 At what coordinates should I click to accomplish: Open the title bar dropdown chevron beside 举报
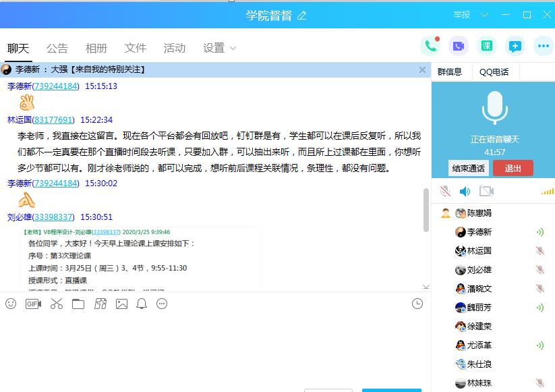(x=484, y=15)
